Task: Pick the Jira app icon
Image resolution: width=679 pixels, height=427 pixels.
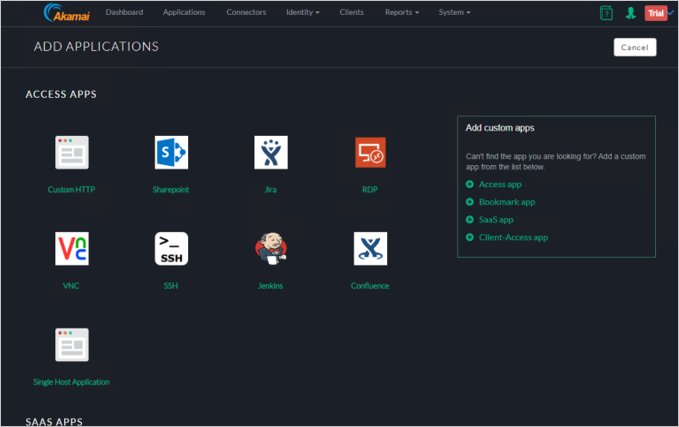Action: point(270,153)
